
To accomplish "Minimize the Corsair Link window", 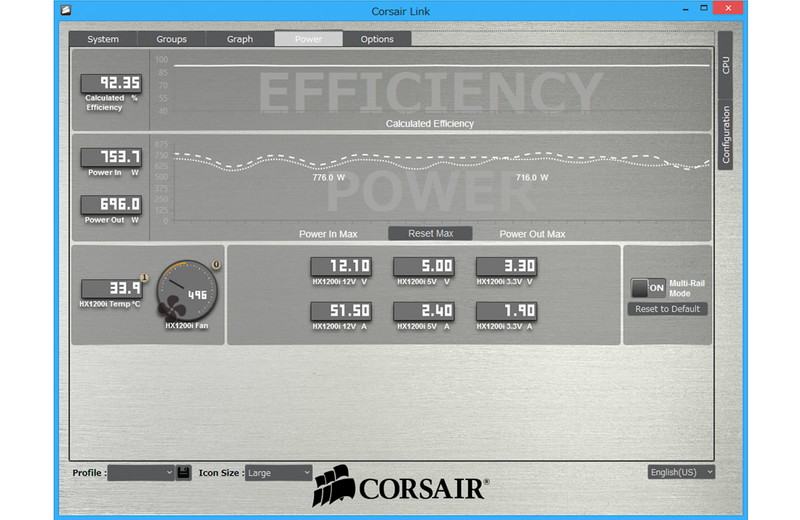I will (x=685, y=9).
